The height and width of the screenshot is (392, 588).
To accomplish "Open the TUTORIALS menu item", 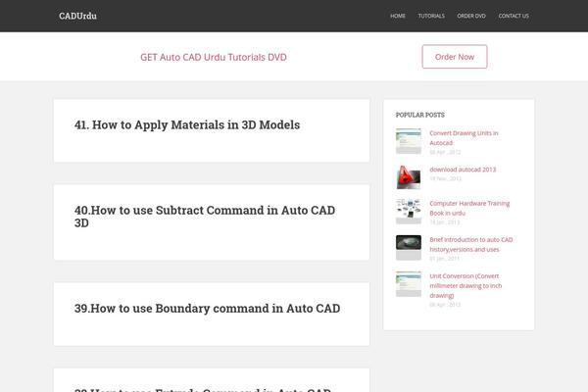I will click(431, 16).
